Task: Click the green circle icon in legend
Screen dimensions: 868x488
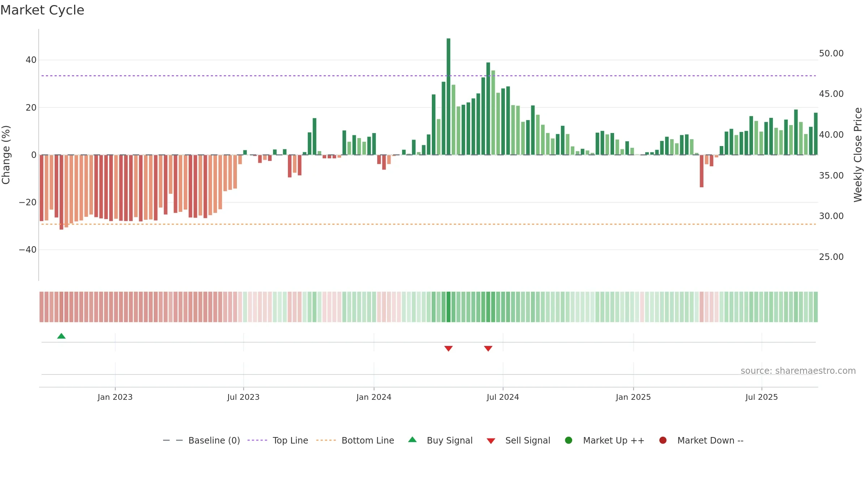Action: (x=569, y=440)
